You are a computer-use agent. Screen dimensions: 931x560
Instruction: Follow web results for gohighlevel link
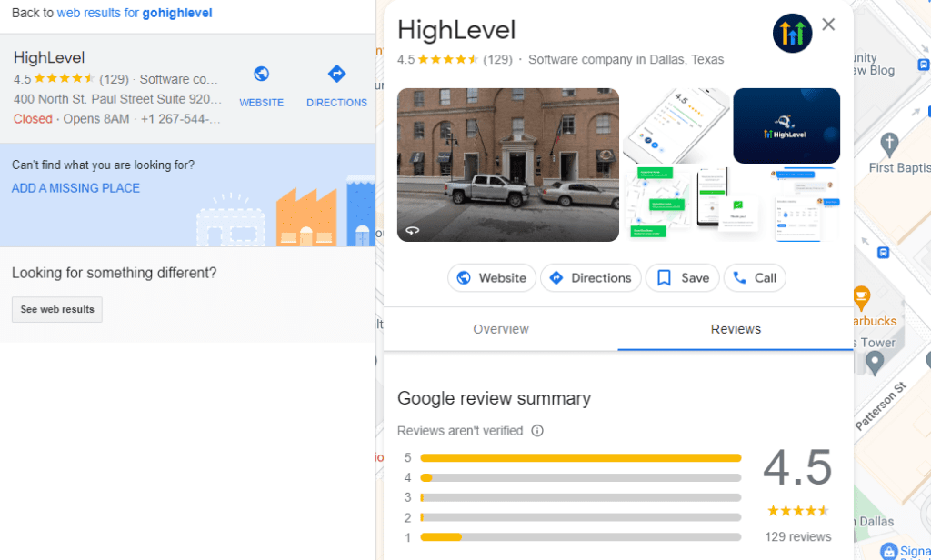pos(135,13)
